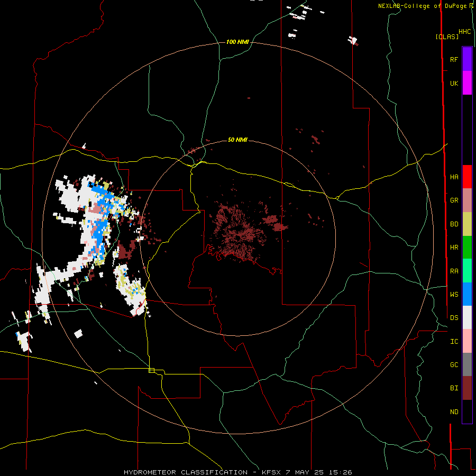Click the UK magenta legend swatch
Screen dimensions: 476x476
(x=467, y=83)
